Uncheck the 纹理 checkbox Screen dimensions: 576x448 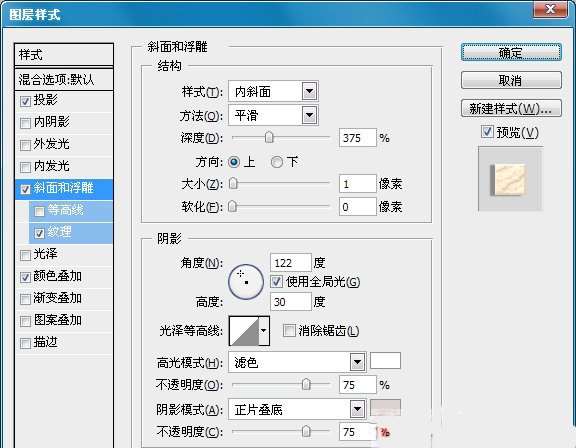39,233
